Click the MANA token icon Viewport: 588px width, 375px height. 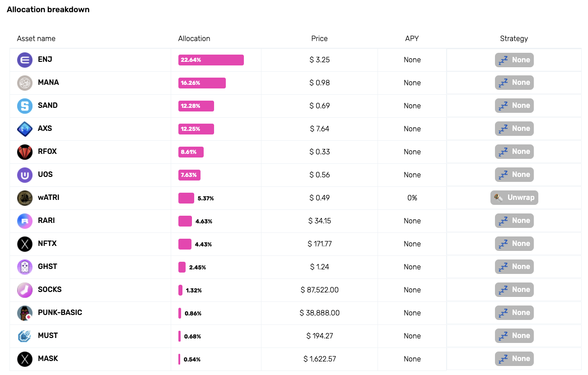point(25,83)
